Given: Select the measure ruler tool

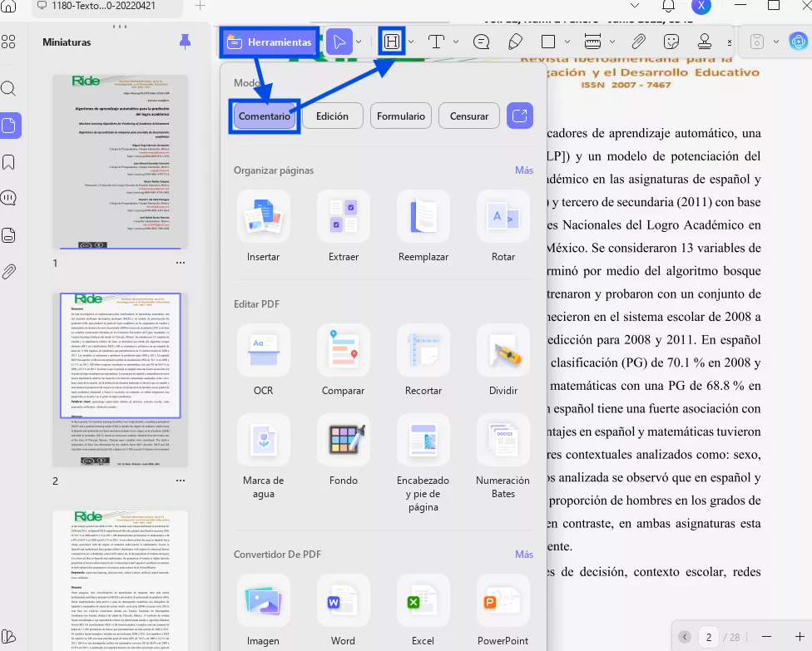Looking at the screenshot, I should coord(592,42).
